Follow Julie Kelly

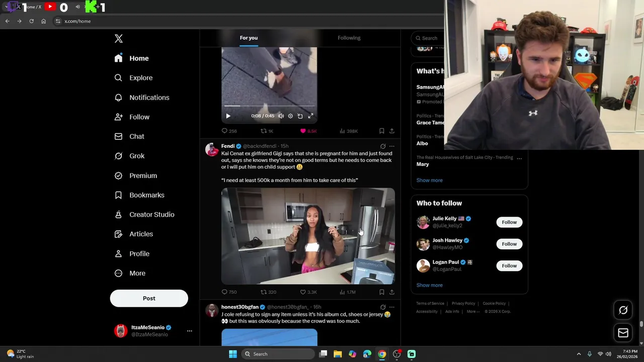509,222
